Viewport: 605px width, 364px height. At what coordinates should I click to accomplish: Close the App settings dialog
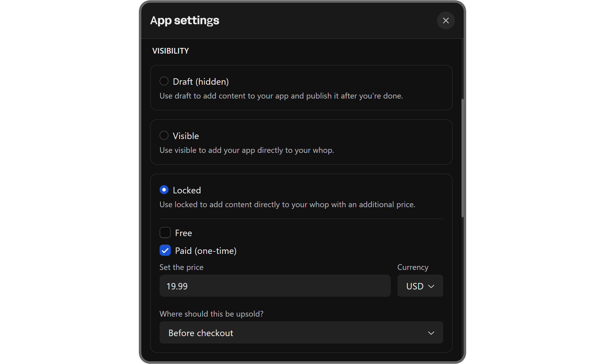446,20
